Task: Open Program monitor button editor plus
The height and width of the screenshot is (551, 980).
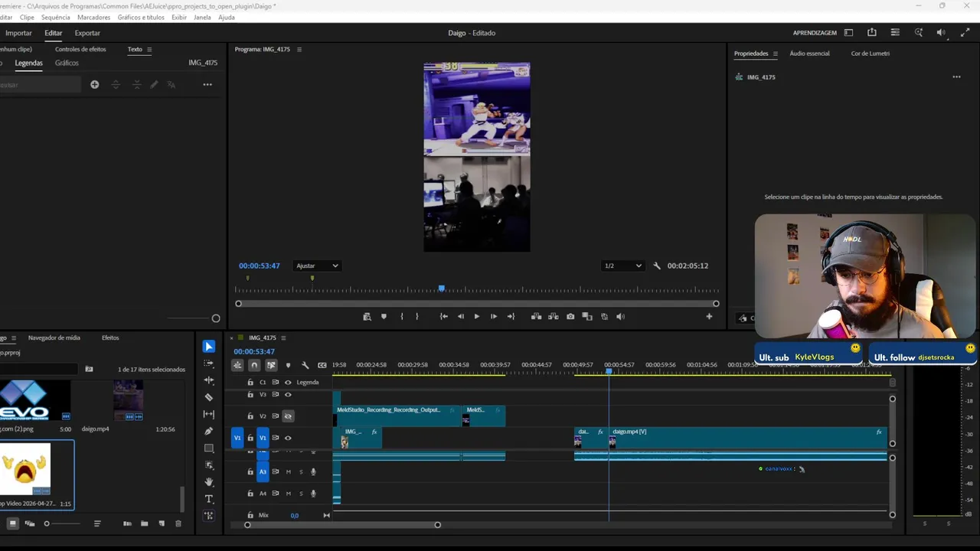Action: tap(709, 316)
